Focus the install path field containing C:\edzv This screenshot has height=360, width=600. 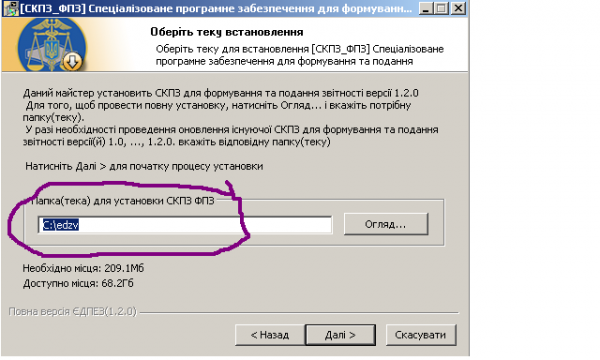(185, 225)
